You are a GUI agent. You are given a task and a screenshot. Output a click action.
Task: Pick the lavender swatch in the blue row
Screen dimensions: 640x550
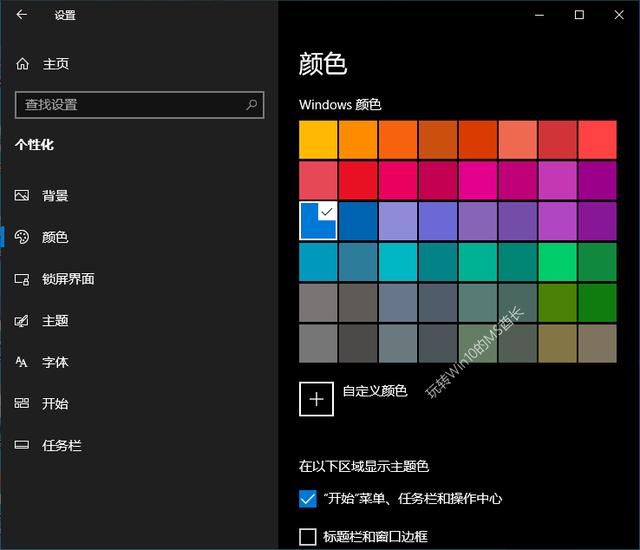[x=398, y=221]
